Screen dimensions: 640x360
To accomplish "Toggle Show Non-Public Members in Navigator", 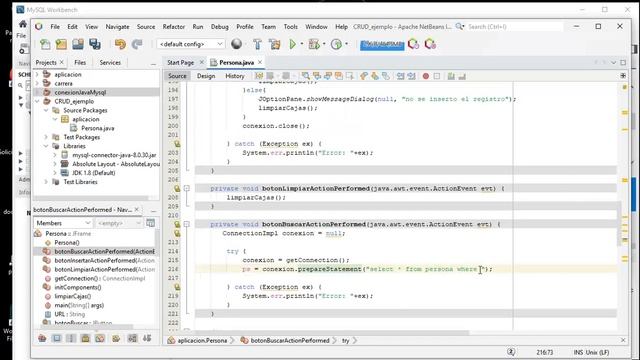I will [85, 338].
